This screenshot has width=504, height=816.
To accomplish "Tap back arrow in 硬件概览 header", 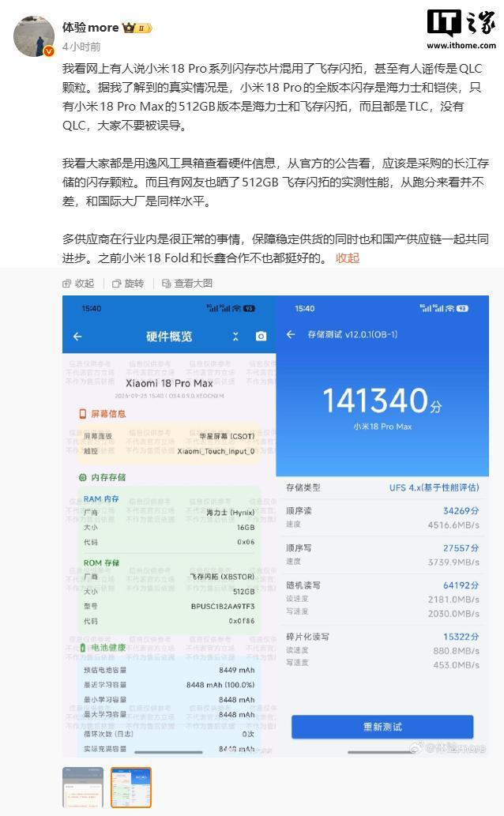I will [x=77, y=337].
